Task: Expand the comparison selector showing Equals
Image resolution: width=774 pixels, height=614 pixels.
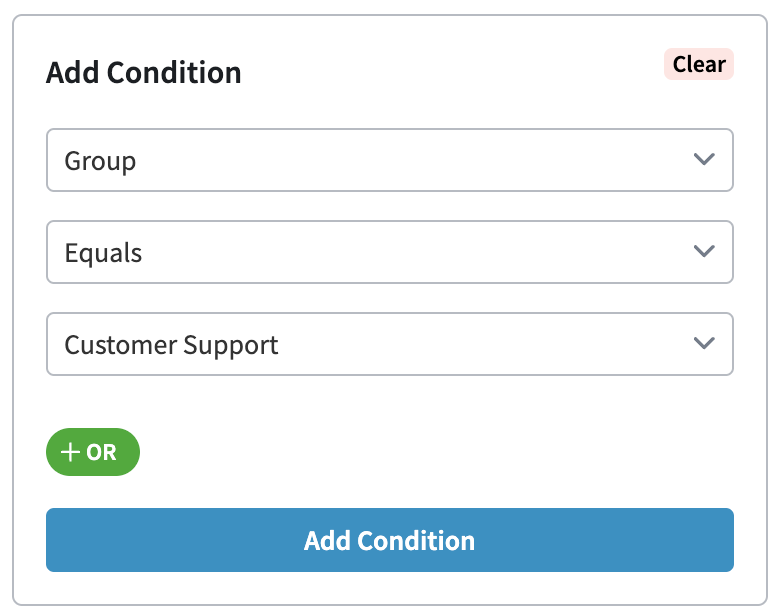Action: pyautogui.click(x=389, y=252)
